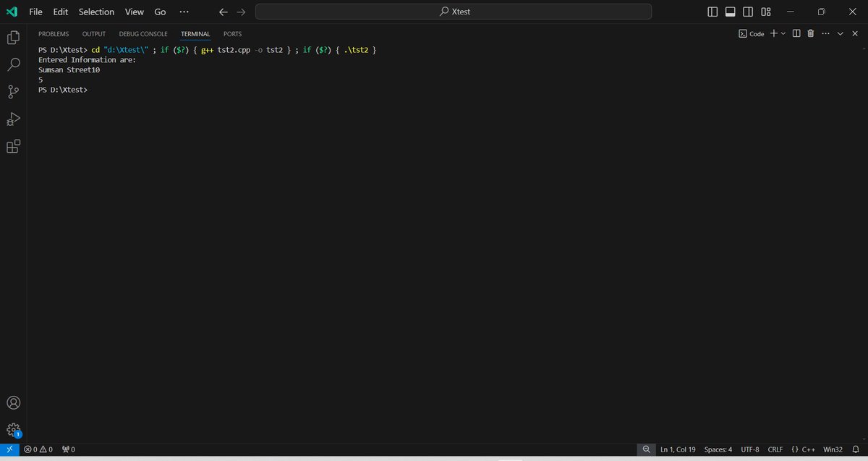
Task: Click the ports forwarded indicator showing 0
Action: tap(69, 449)
